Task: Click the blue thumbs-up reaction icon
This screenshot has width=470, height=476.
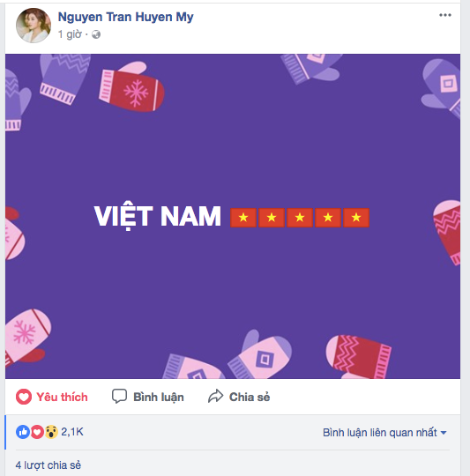Action: tap(23, 432)
